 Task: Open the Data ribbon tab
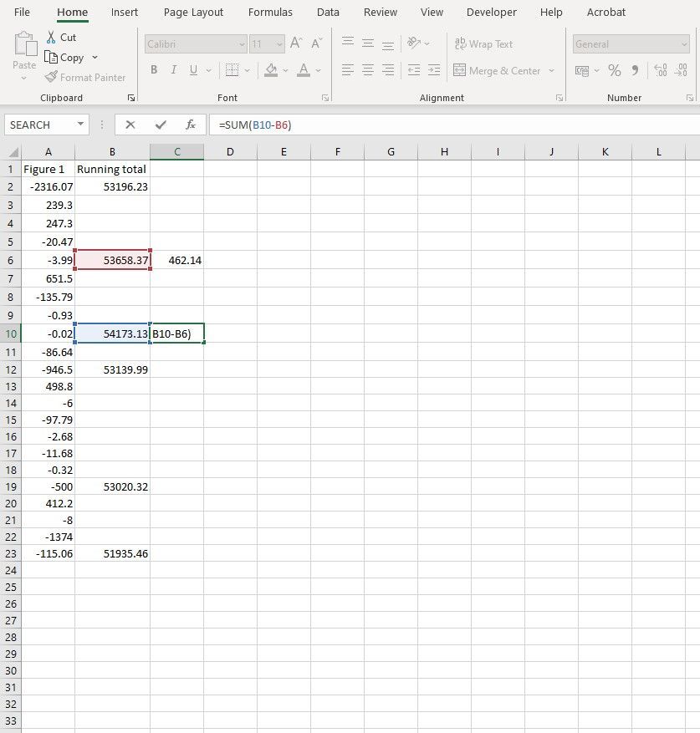(x=327, y=12)
